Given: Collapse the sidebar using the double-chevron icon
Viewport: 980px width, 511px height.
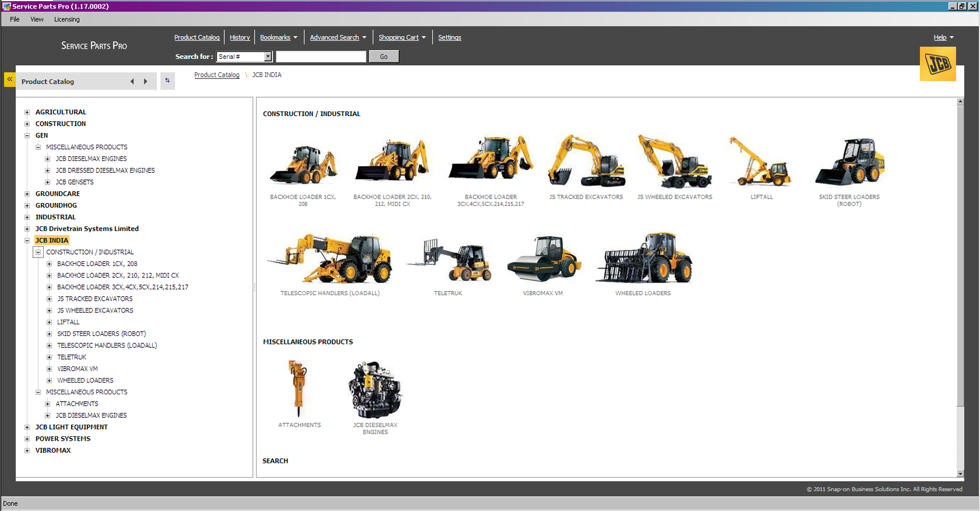Looking at the screenshot, I should (10, 80).
